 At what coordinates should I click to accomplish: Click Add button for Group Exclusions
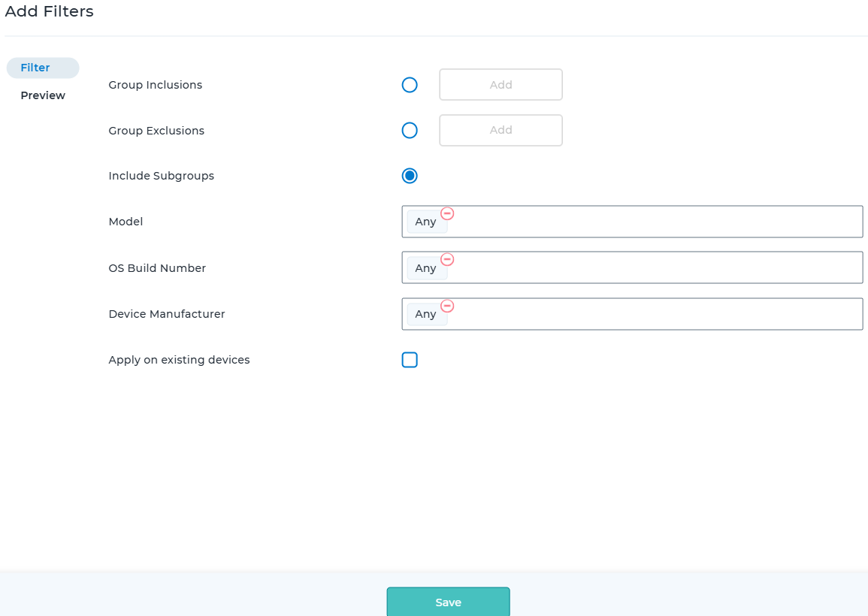pos(501,130)
